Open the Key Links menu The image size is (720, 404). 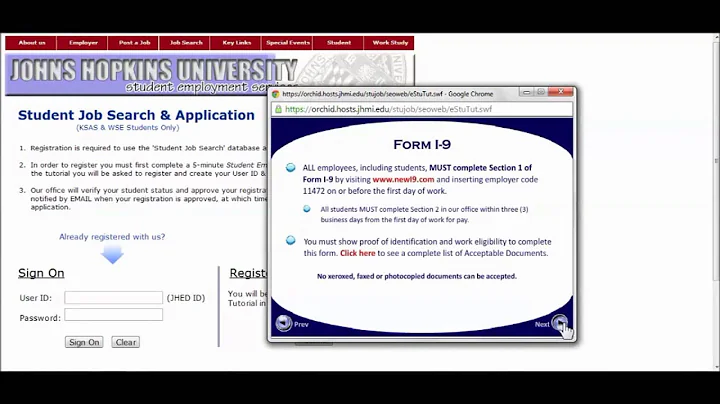[236, 43]
